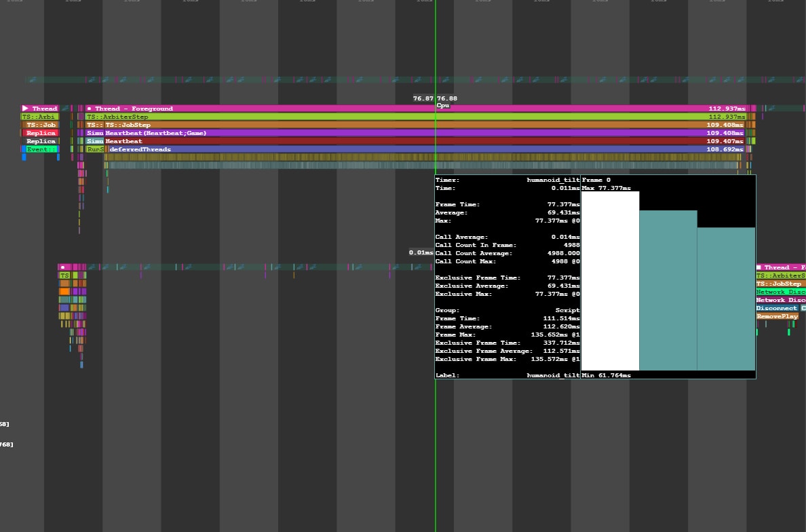The image size is (806, 532).
Task: Click the white bar in Frame 0 graph
Action: coord(610,280)
